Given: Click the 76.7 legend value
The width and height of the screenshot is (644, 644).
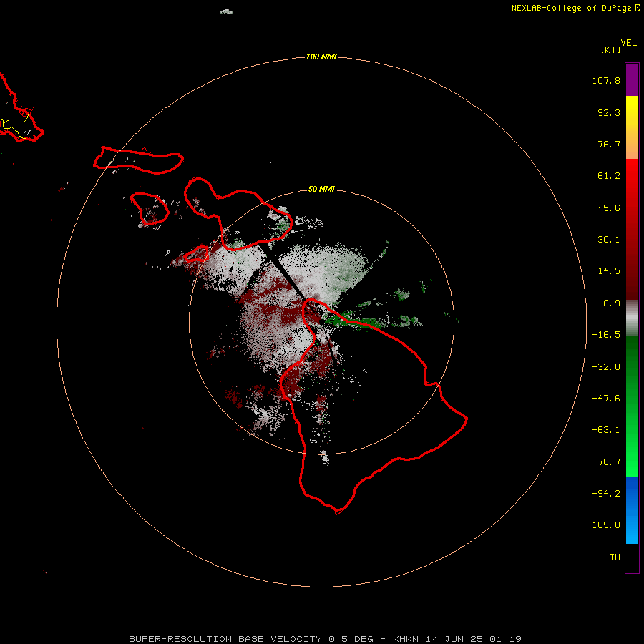Looking at the screenshot, I should tap(609, 144).
